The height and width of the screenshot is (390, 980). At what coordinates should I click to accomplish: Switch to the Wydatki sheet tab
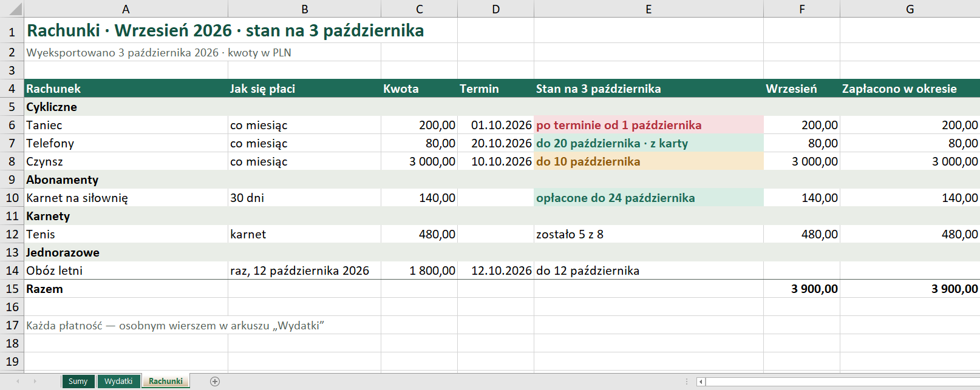[118, 381]
